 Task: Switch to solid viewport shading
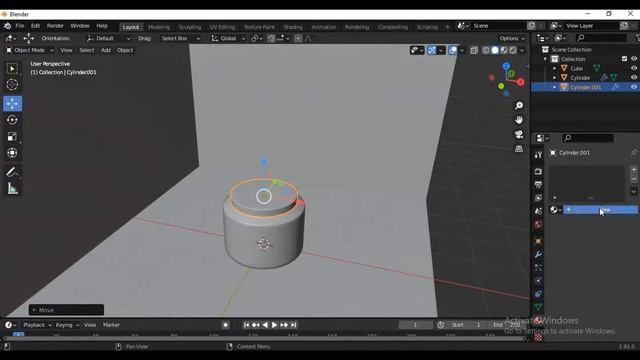click(495, 51)
